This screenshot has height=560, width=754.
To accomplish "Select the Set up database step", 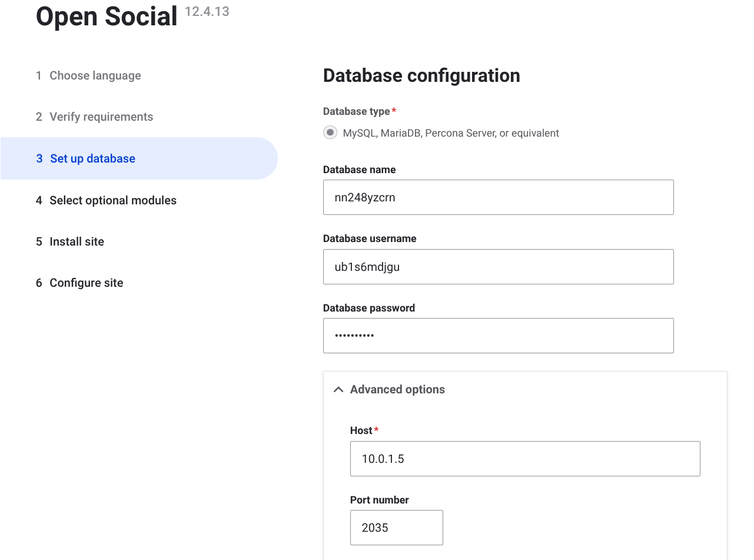I will (x=92, y=159).
